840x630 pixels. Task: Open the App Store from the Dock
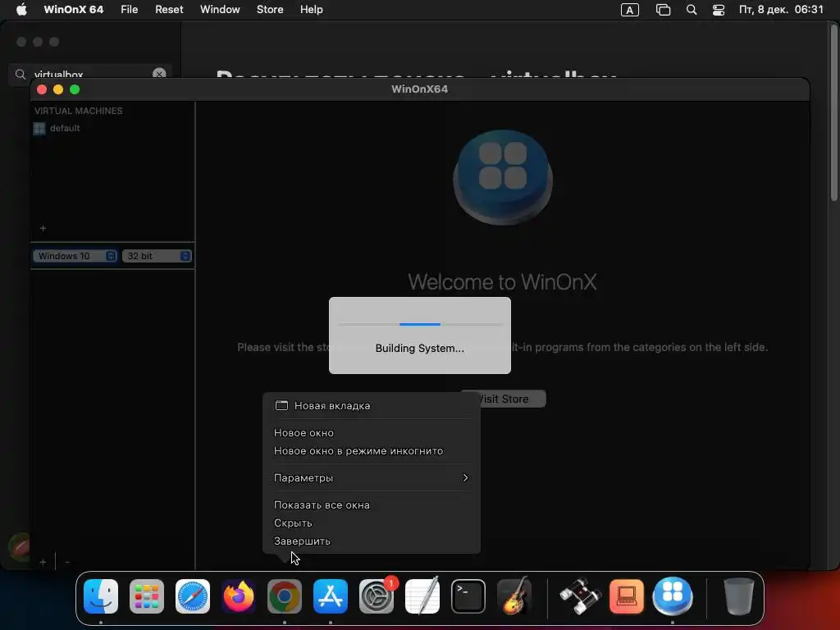331,596
